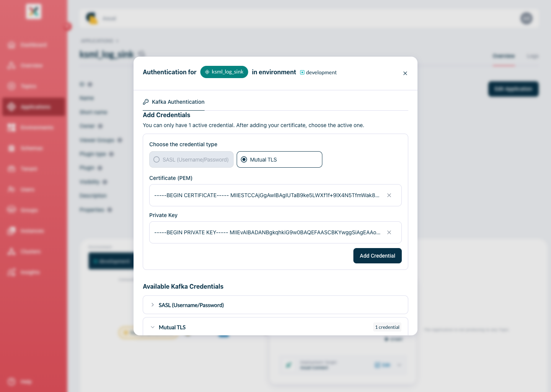Collapse the sidebar with the edge toggle
551x392 pixels.
coord(68,26)
